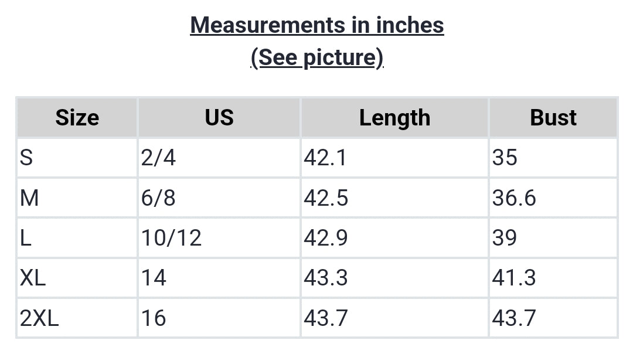Click the length value "42.9"
Viewport: 633px width, 364px height.
tap(326, 238)
